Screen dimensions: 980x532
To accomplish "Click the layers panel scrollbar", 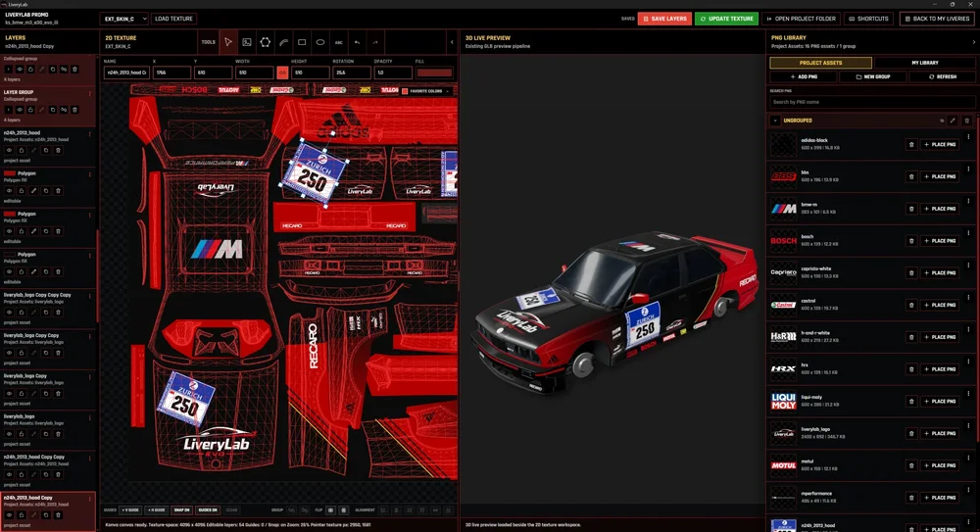I will click(97, 275).
